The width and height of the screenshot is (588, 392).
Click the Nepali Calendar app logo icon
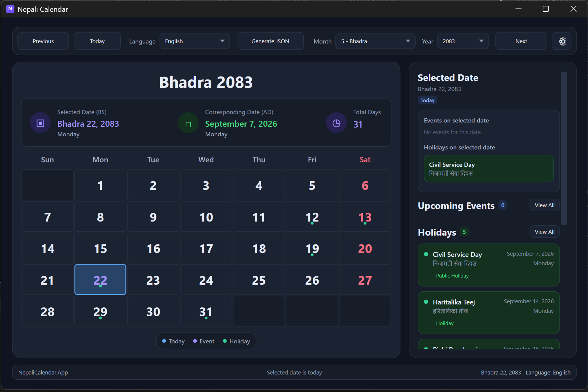click(x=10, y=9)
